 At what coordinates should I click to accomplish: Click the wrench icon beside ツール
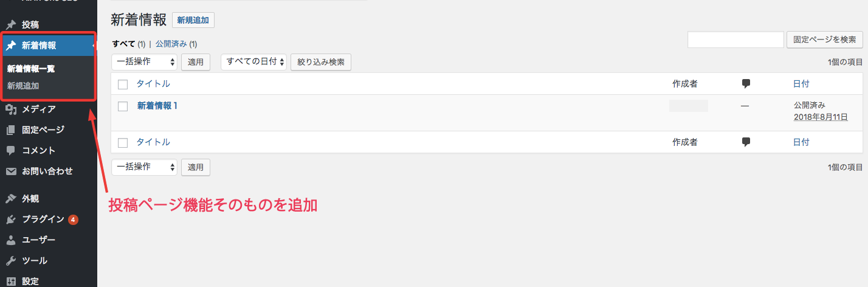(11, 260)
